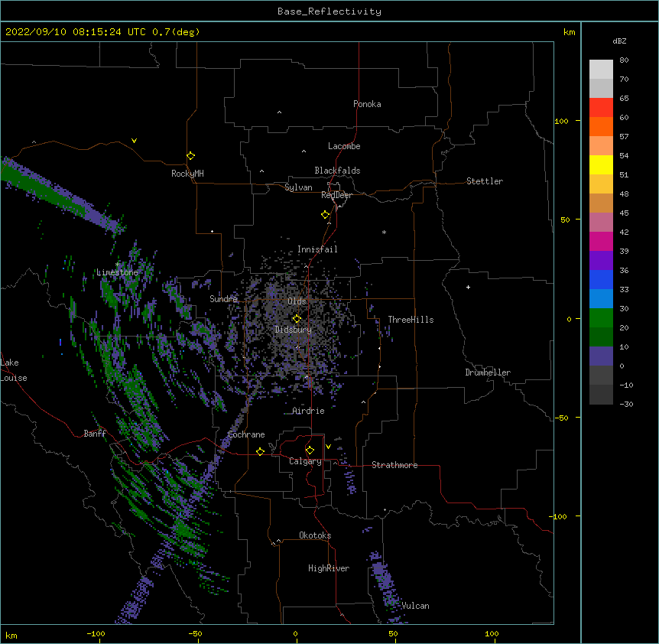Click the ThreeHills label

tap(411, 320)
